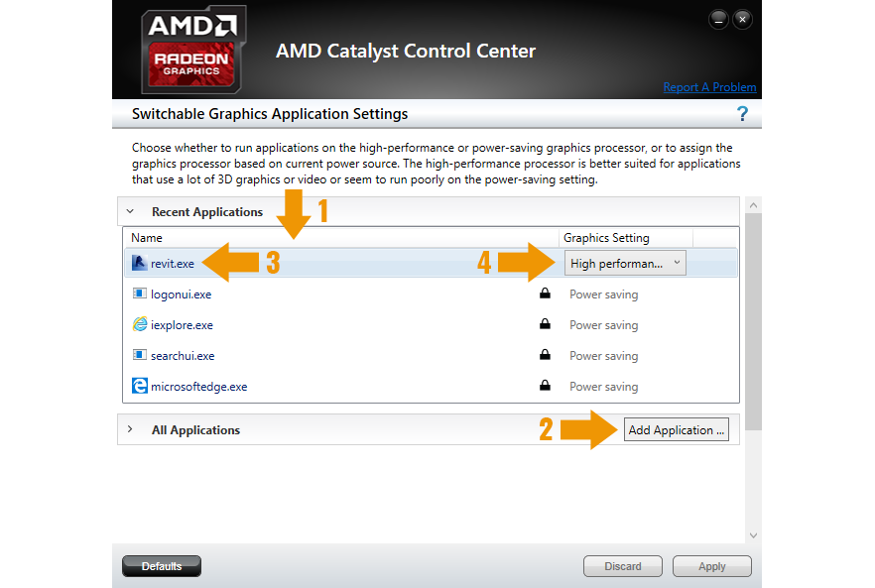Apply the graphics settings changes
The image size is (875, 588).
(711, 565)
